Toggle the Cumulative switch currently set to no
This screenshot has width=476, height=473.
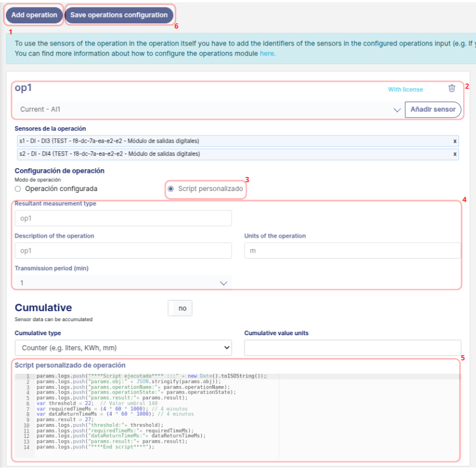click(180, 308)
